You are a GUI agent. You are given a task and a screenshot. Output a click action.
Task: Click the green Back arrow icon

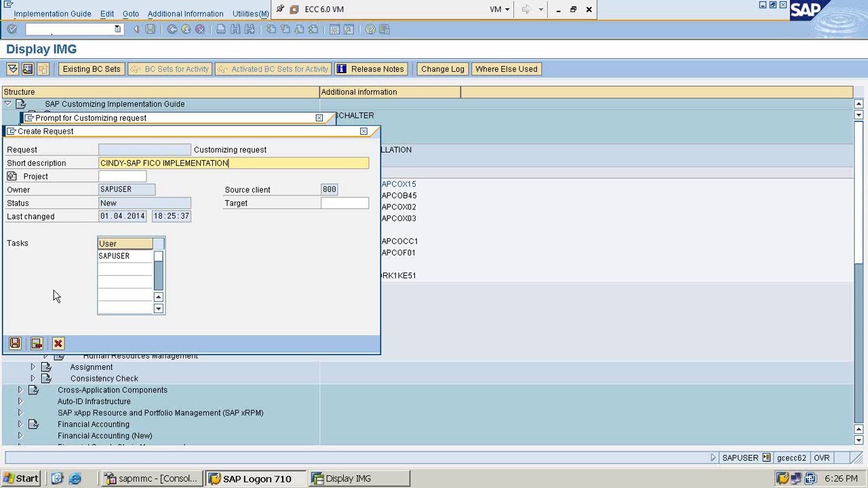pyautogui.click(x=172, y=29)
